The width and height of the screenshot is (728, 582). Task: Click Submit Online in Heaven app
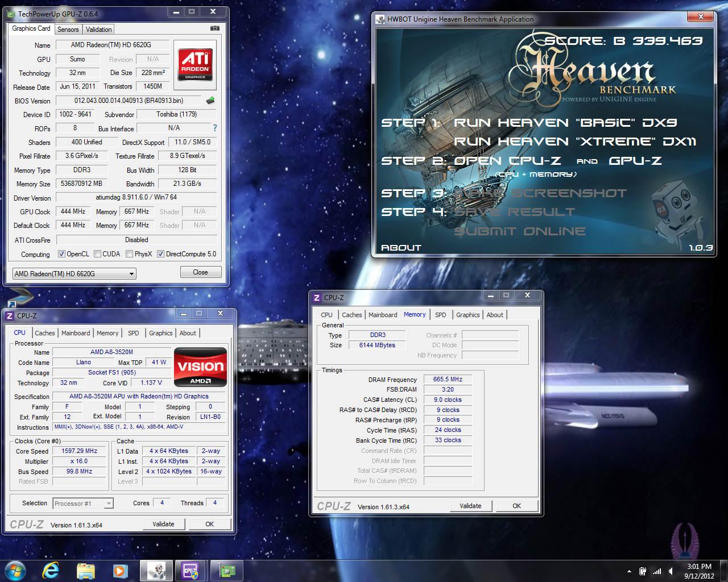[x=520, y=231]
